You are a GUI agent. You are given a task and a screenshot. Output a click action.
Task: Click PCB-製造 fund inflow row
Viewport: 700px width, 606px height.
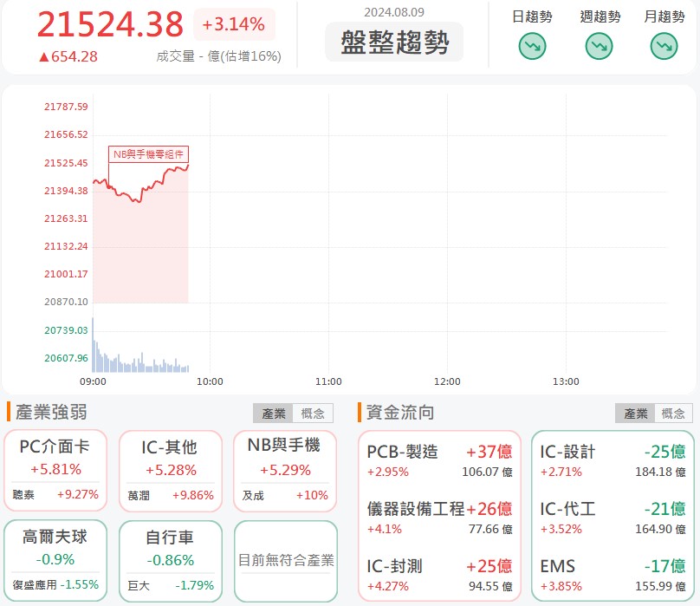click(439, 460)
